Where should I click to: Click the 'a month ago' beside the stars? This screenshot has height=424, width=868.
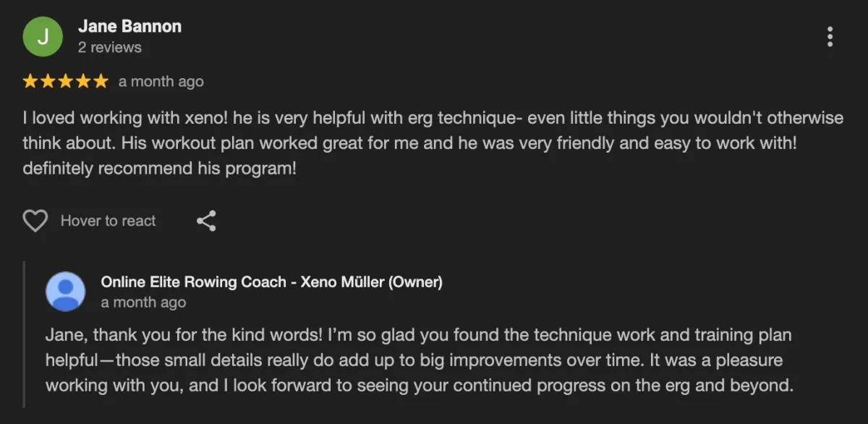click(x=161, y=82)
